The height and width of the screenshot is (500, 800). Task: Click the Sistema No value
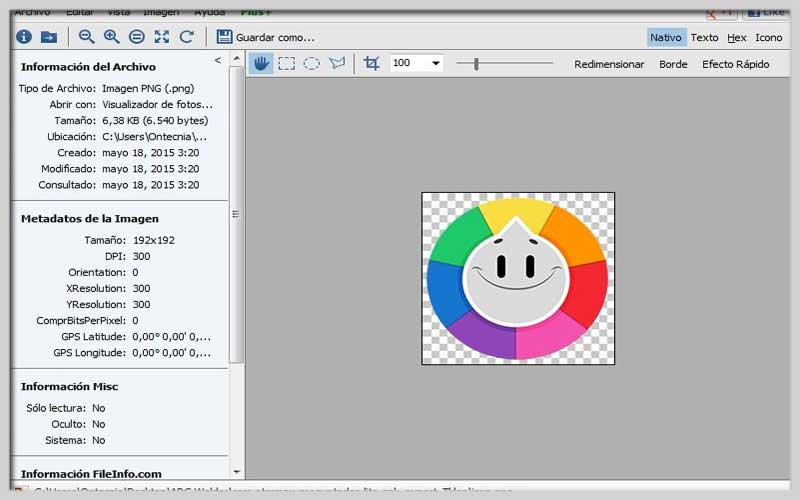[98, 440]
